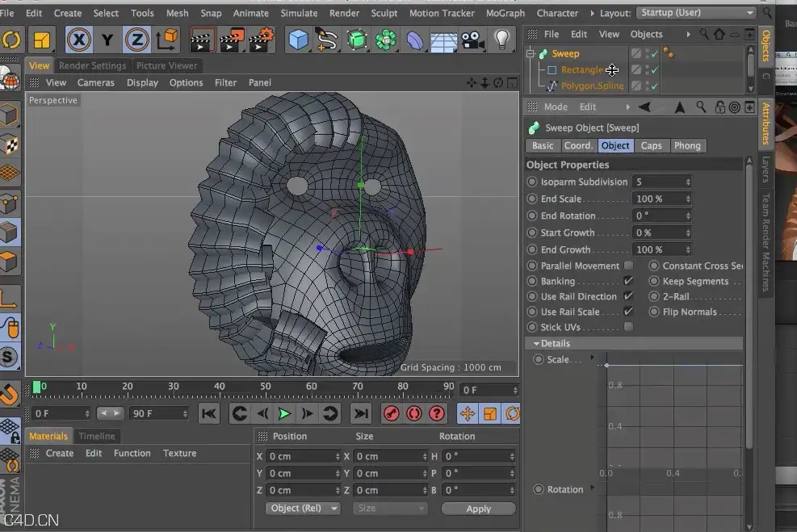The image size is (797, 532).
Task: Go to the start of animation
Action: [209, 413]
